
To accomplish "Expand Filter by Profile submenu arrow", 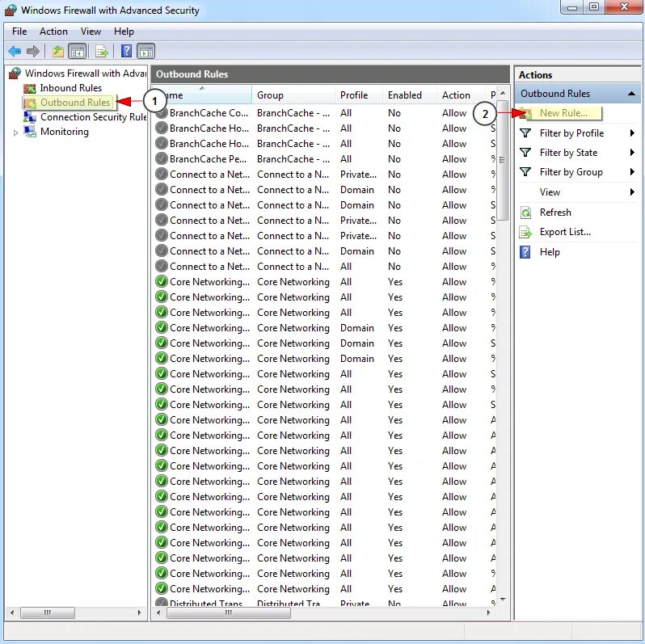I will click(x=632, y=133).
